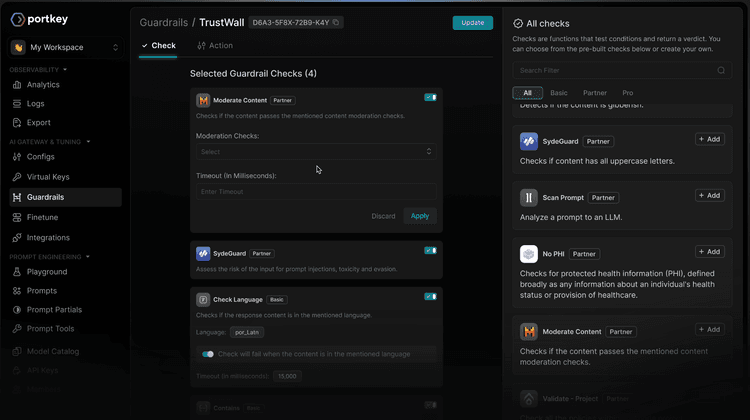The image size is (750, 420).
Task: Toggle the Moderate Content check enabled switch
Action: pyautogui.click(x=430, y=97)
